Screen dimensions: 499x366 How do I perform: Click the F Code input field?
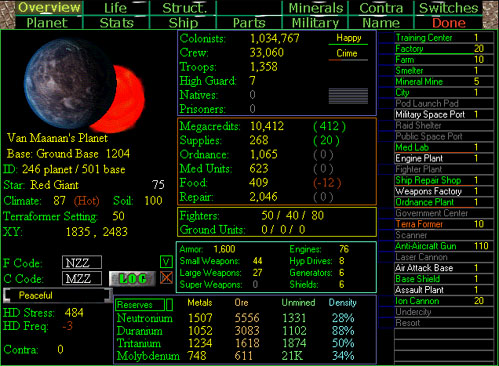(82, 262)
